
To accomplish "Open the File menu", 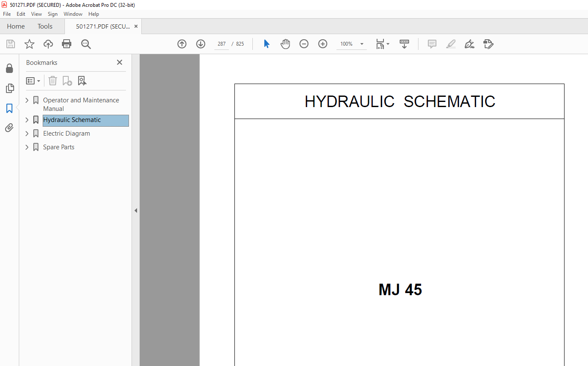I will [x=7, y=14].
